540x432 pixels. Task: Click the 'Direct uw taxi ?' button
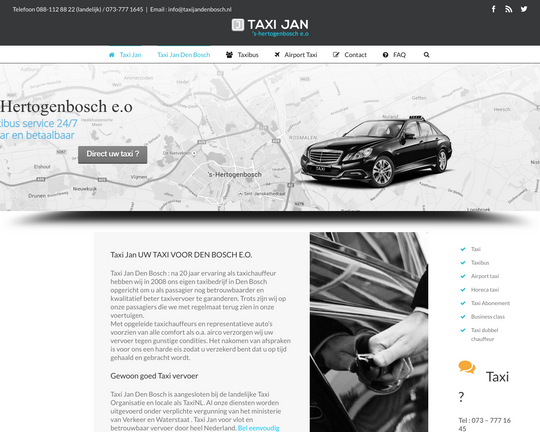[113, 154]
